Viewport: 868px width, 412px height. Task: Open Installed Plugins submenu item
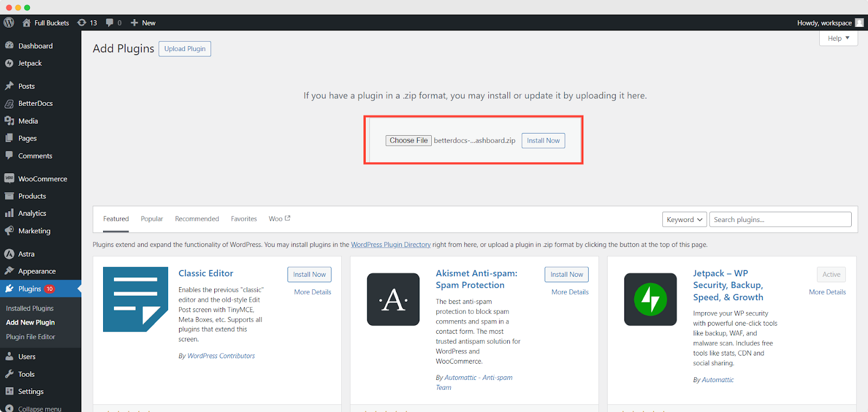point(30,308)
